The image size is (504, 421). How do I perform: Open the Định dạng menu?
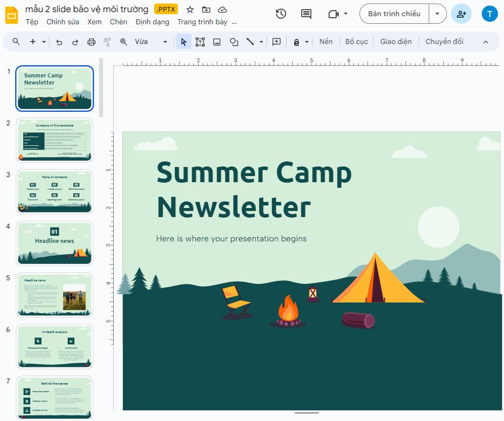point(152,22)
